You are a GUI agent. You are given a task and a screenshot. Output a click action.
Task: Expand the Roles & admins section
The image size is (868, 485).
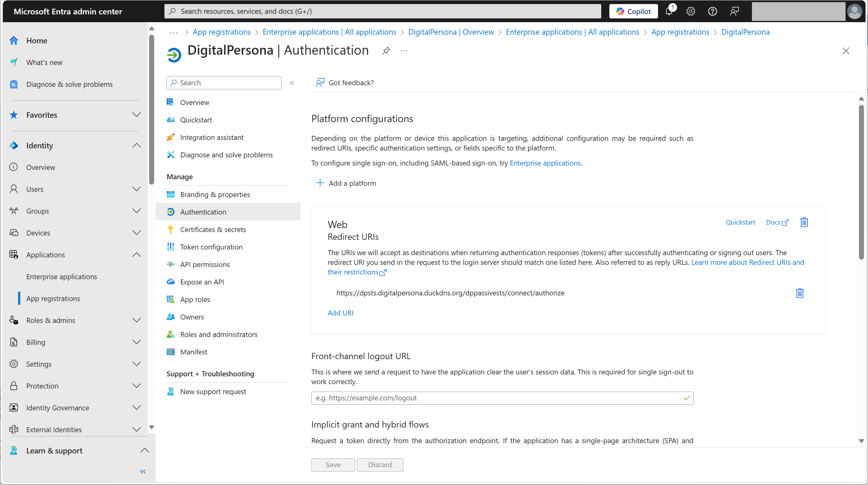pos(136,320)
